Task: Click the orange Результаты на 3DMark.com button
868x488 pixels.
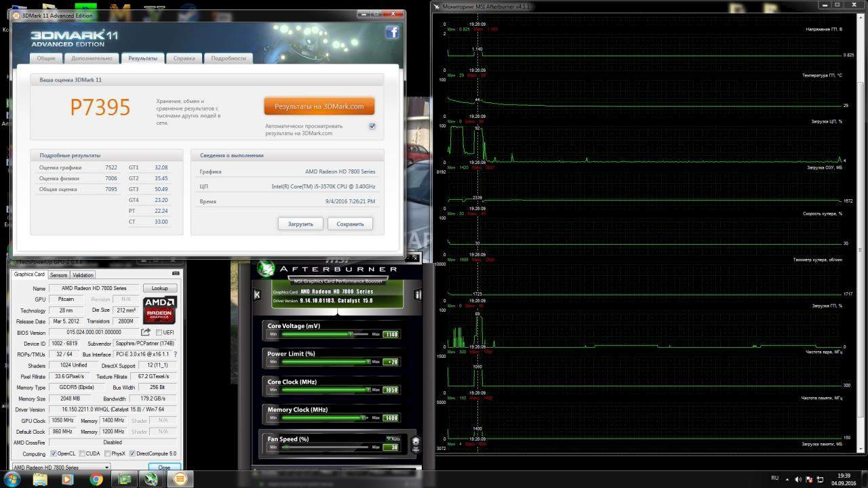Action: (319, 106)
